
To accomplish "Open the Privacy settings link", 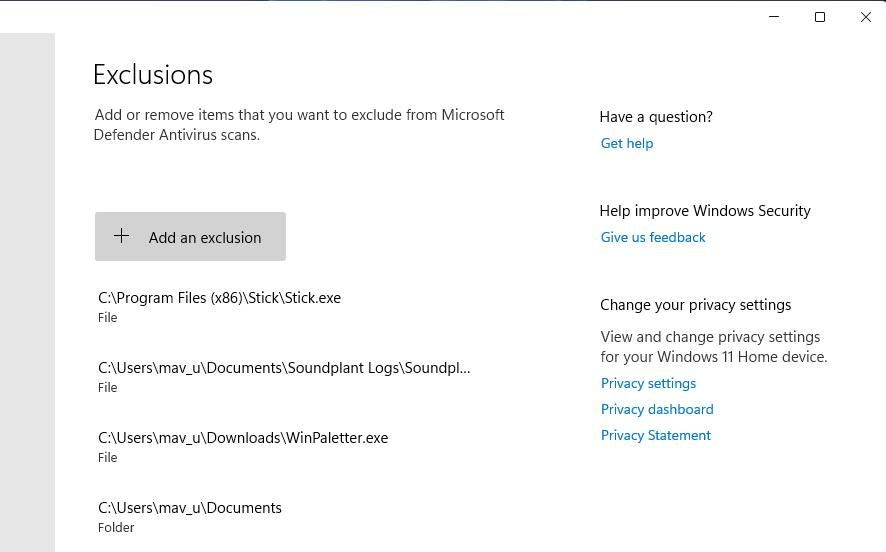I will click(648, 383).
